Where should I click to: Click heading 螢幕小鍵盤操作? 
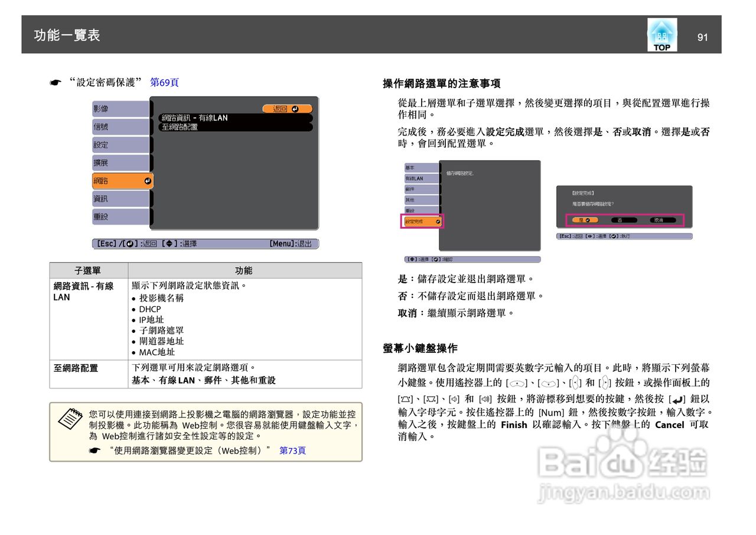click(420, 349)
